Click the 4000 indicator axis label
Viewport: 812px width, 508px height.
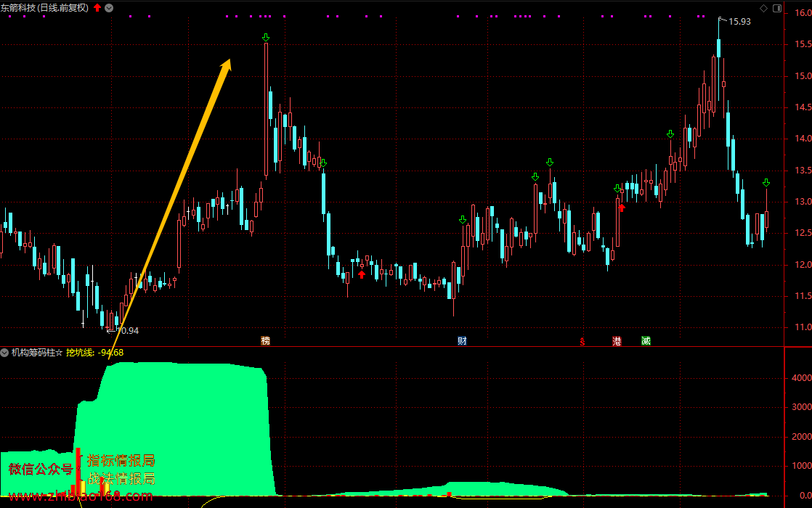tap(802, 378)
